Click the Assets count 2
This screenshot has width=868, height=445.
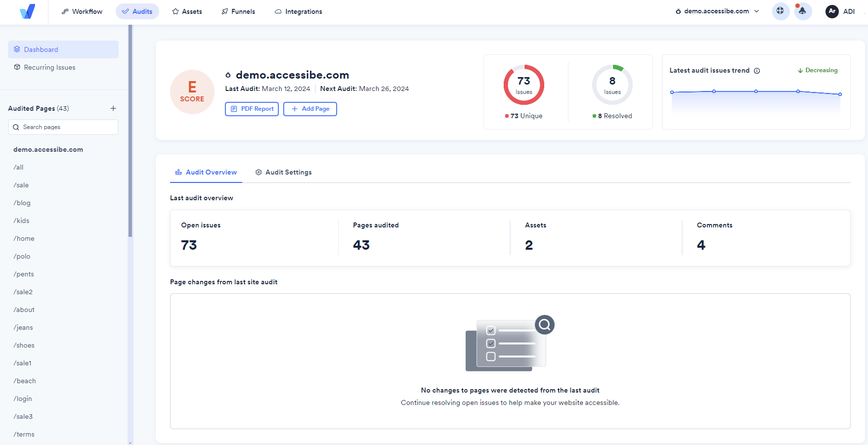[x=529, y=245]
